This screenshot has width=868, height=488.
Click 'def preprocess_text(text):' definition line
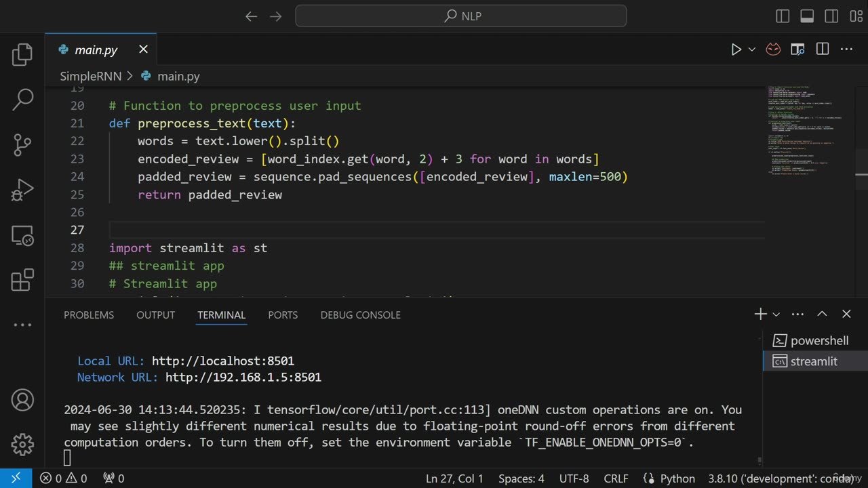202,123
